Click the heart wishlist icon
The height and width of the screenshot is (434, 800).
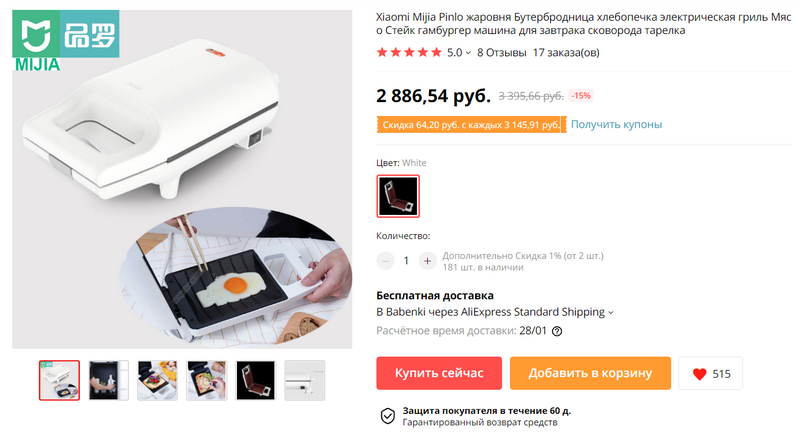[x=699, y=374]
